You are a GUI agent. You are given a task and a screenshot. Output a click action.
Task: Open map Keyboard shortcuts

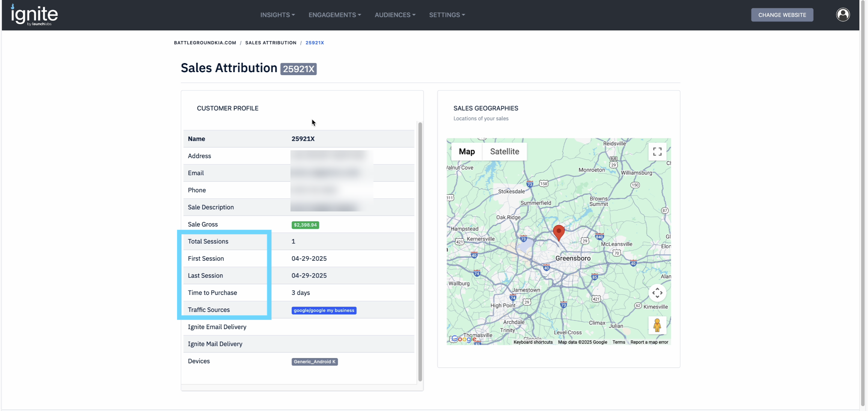(x=533, y=342)
